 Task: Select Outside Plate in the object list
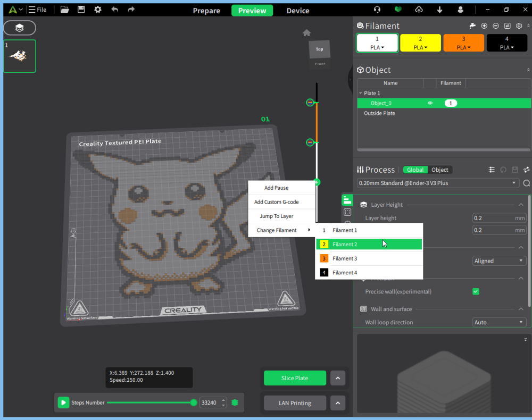click(379, 113)
